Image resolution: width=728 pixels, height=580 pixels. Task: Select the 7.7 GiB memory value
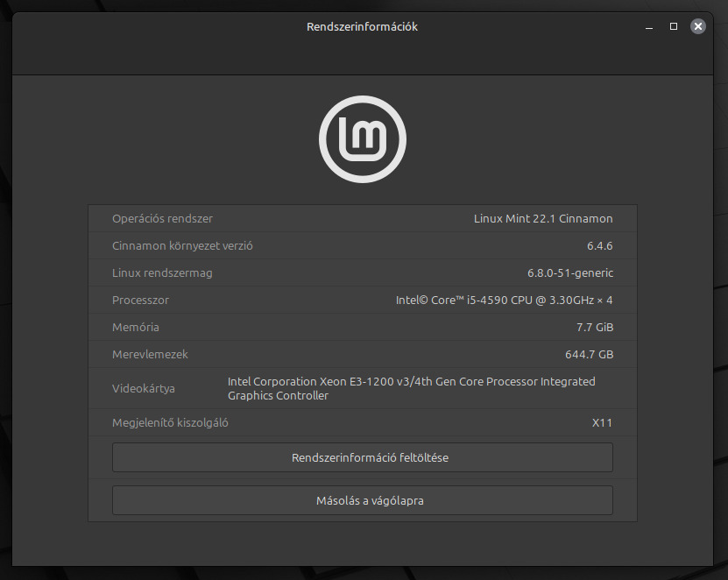click(x=595, y=328)
